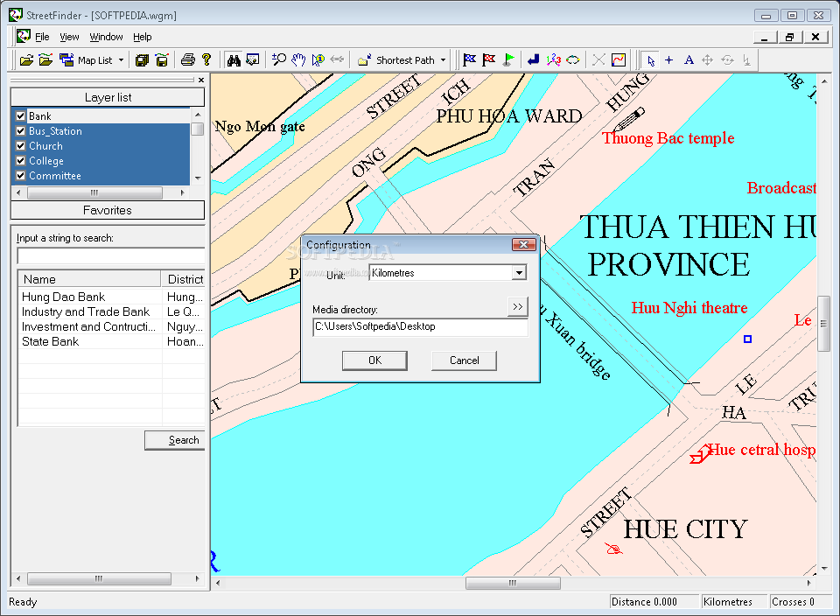Click the greyed rotate icon
This screenshot has width=840, height=616.
727,60
